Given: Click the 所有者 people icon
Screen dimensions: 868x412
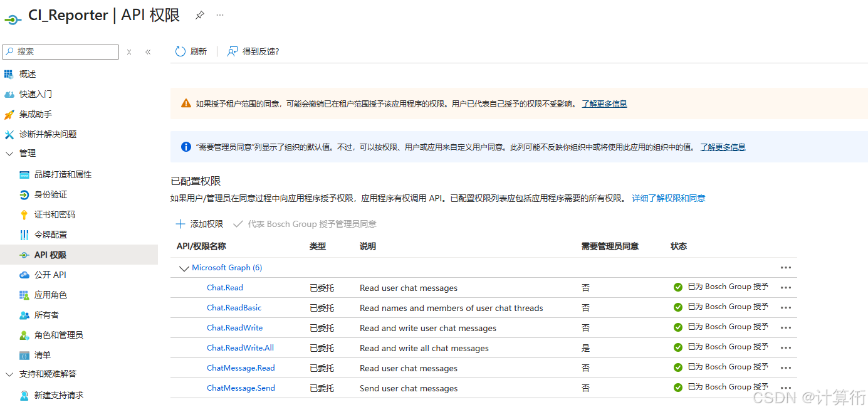Looking at the screenshot, I should coord(24,315).
